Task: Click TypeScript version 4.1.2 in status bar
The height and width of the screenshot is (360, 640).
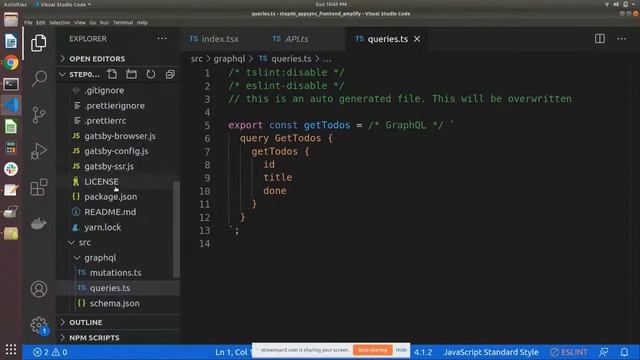Action: (423, 352)
